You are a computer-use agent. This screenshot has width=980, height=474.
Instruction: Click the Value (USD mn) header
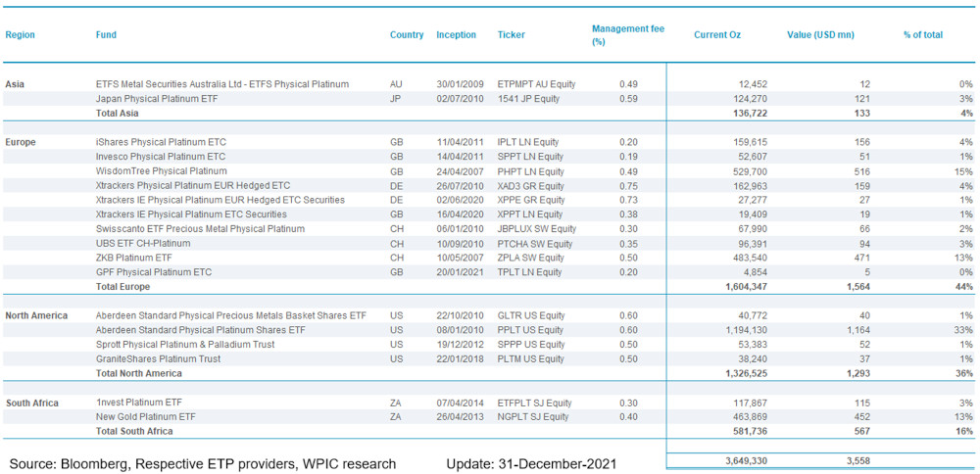pyautogui.click(x=820, y=35)
